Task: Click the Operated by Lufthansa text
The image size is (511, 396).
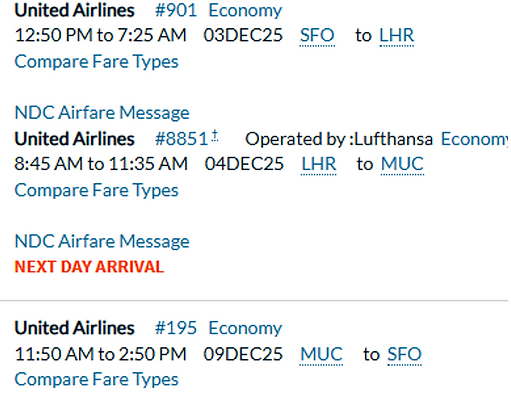Action: 339,139
